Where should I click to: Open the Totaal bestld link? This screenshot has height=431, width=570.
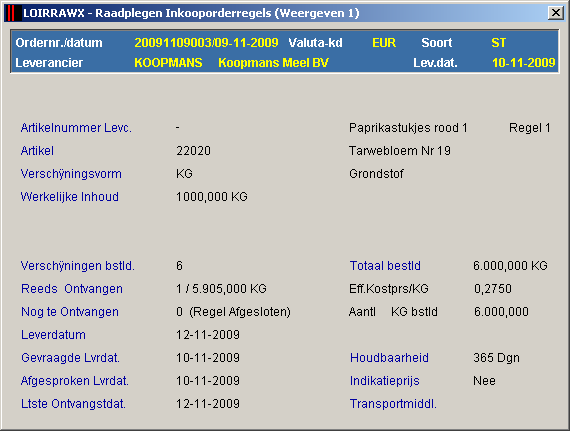[385, 266]
